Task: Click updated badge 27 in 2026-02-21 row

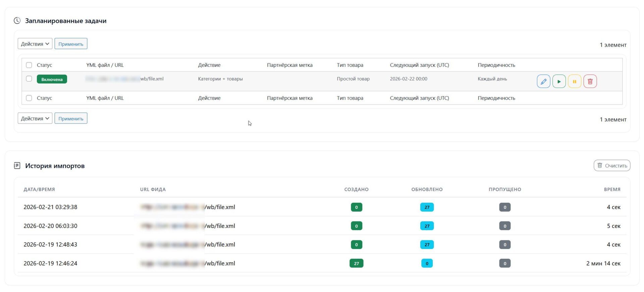Action: point(427,207)
